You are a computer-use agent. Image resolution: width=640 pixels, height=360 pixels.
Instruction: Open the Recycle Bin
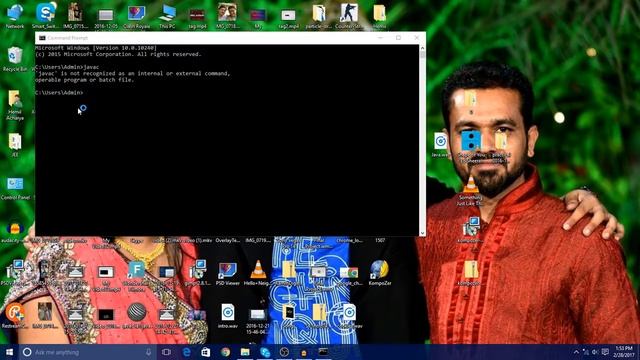pyautogui.click(x=15, y=59)
